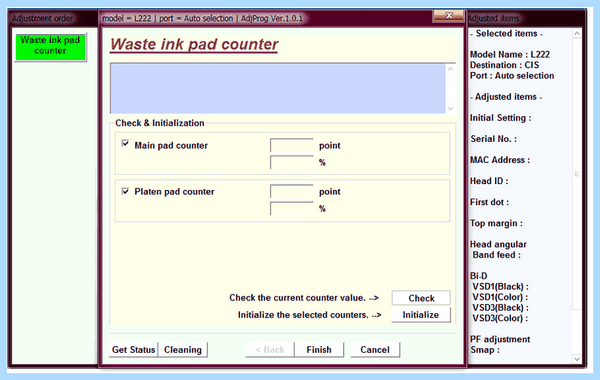Close the AdjProg dialog with the X button

448,16
